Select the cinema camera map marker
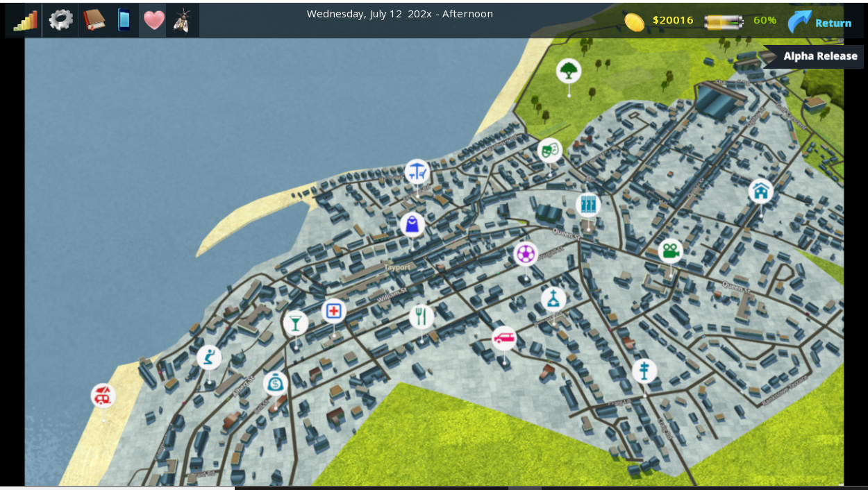Screen dimensions: 868x490 pyautogui.click(x=670, y=251)
